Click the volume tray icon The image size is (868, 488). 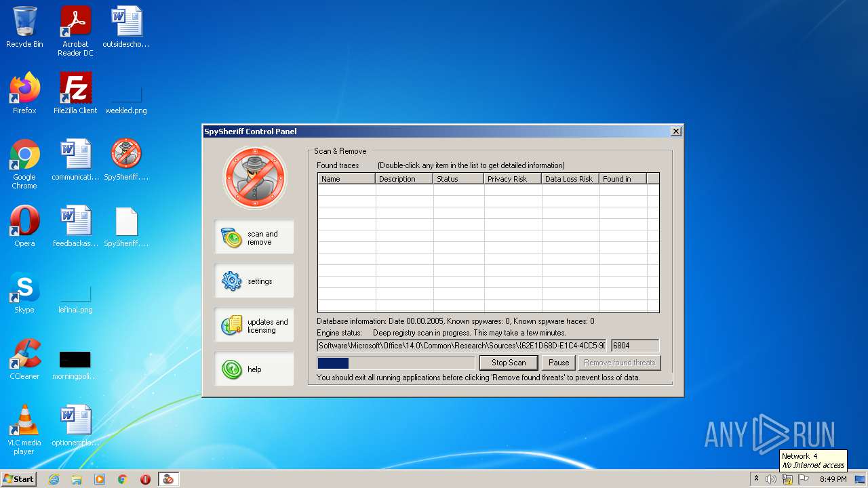(771, 479)
